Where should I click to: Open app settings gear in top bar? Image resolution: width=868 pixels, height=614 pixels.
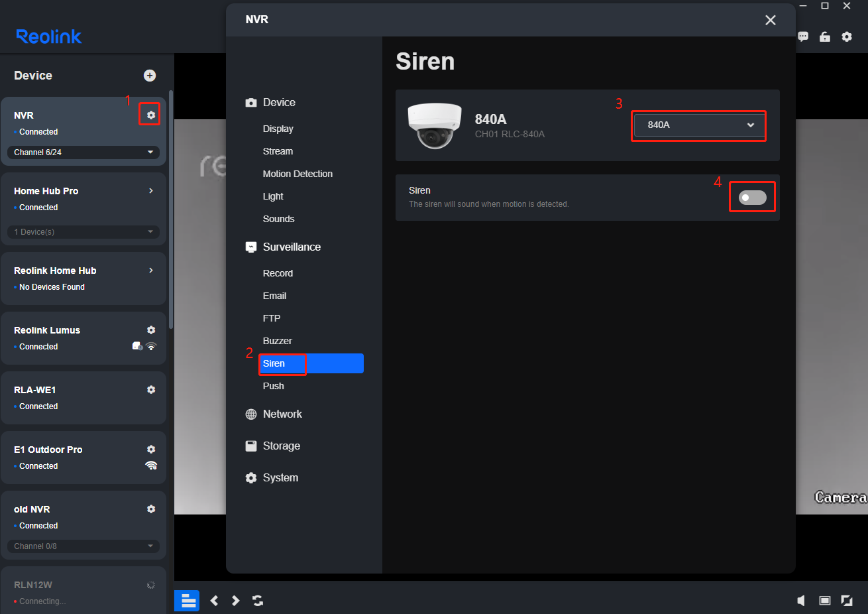point(847,36)
